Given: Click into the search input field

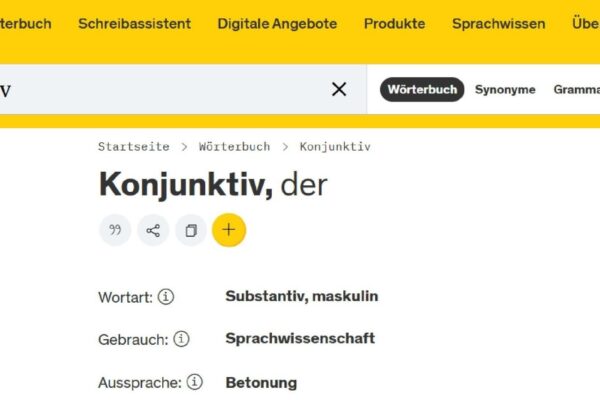Looking at the screenshot, I should (160, 89).
